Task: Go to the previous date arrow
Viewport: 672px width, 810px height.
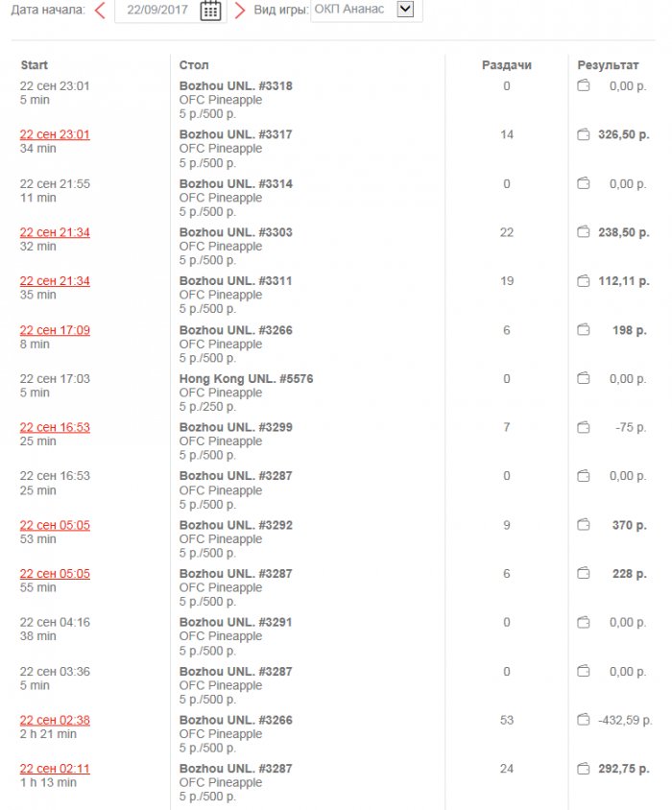Action: [100, 11]
